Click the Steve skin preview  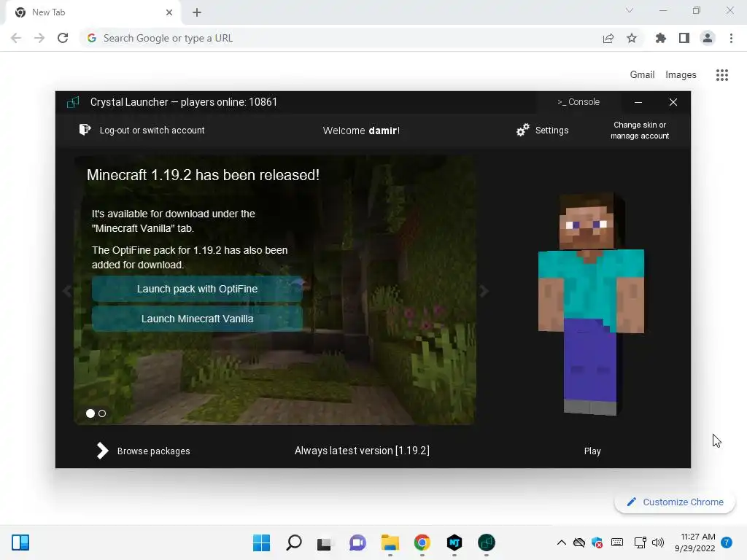591,304
